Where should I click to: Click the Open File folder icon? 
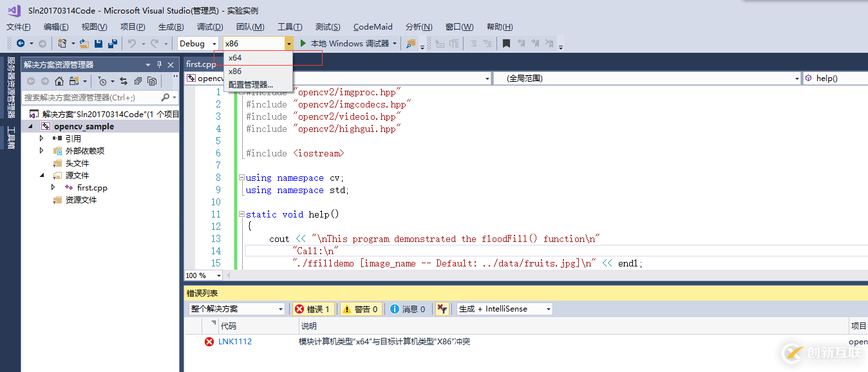[84, 43]
